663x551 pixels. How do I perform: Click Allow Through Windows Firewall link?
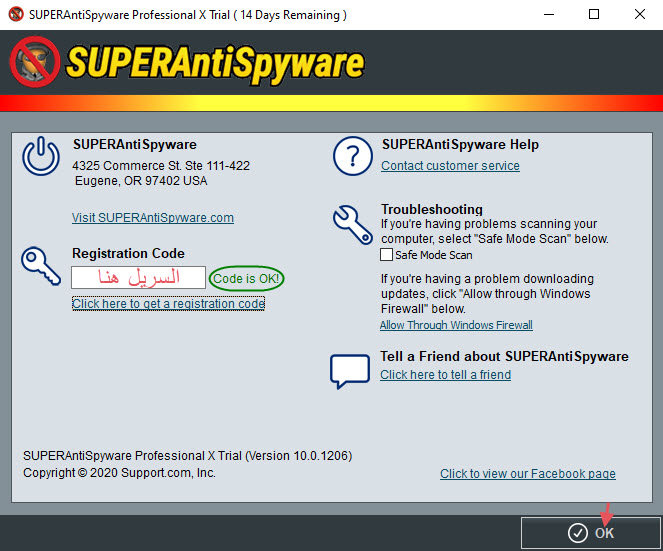456,325
